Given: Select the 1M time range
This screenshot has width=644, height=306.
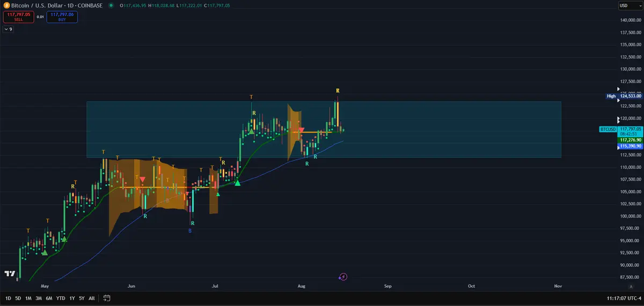Looking at the screenshot, I should pos(28,298).
